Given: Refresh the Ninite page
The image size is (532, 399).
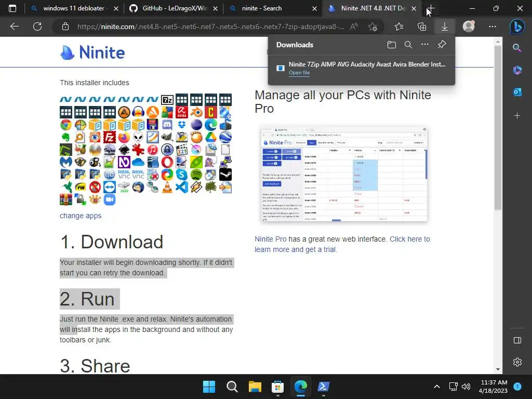Looking at the screenshot, I should (x=37, y=26).
